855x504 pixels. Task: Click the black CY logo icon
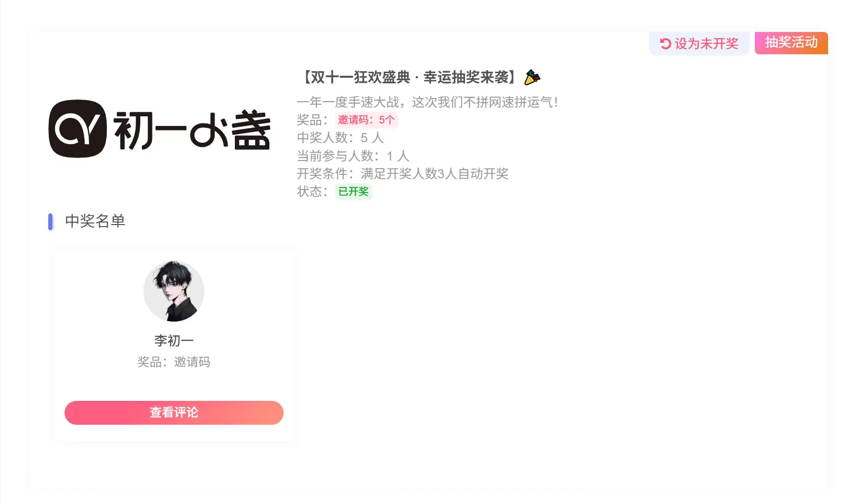77,129
